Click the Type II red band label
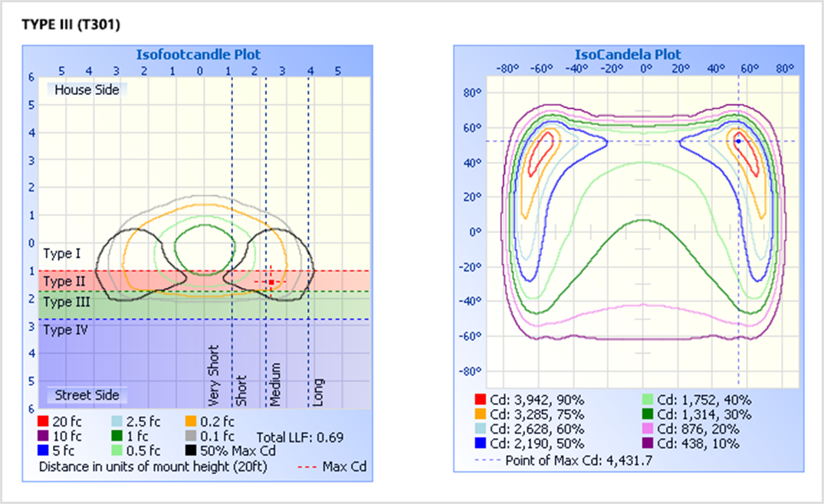 [64, 282]
